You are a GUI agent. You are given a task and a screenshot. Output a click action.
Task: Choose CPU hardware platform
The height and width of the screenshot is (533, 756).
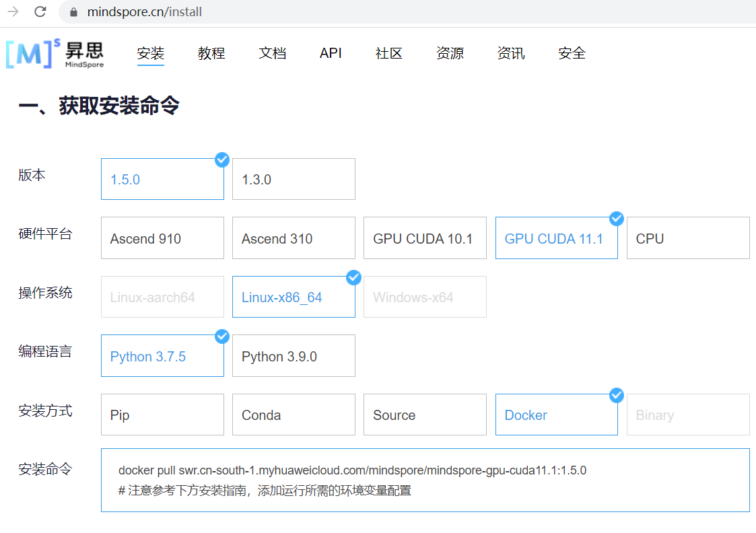pos(688,238)
